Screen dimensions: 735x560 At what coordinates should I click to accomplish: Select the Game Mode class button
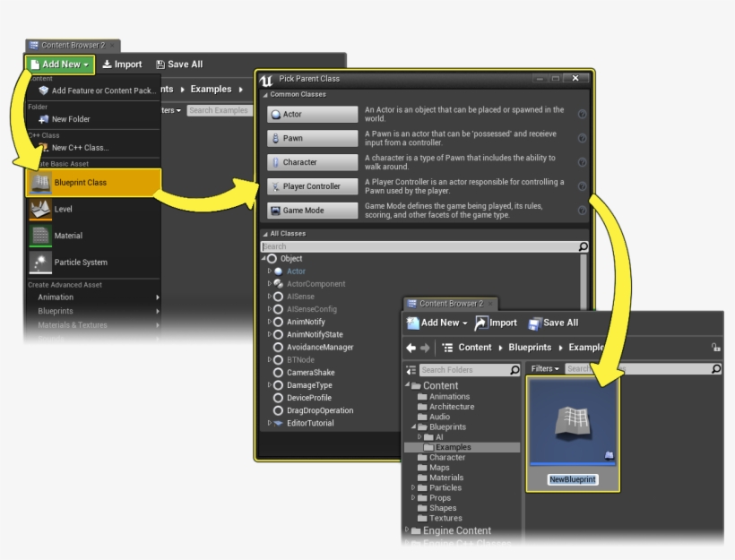312,211
